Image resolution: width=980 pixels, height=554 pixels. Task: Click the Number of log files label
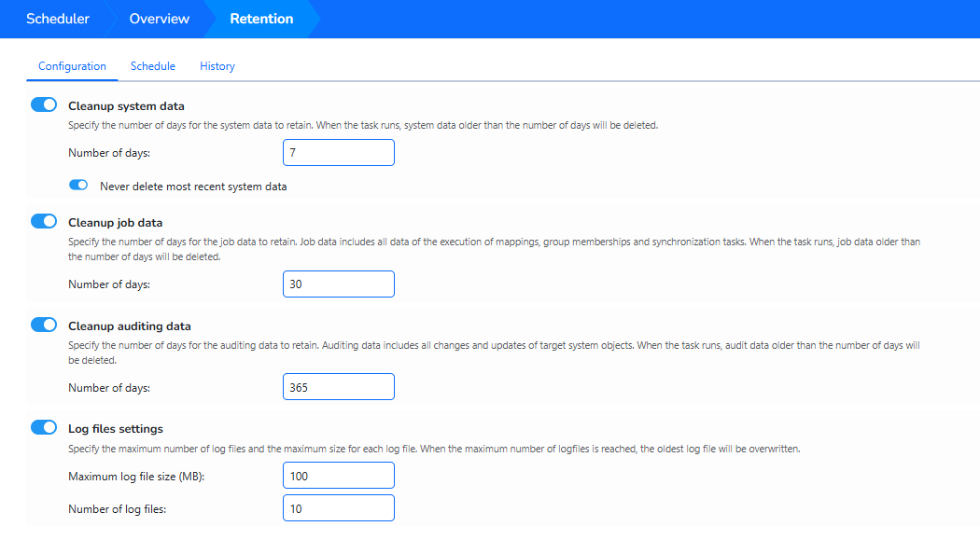pyautogui.click(x=117, y=509)
